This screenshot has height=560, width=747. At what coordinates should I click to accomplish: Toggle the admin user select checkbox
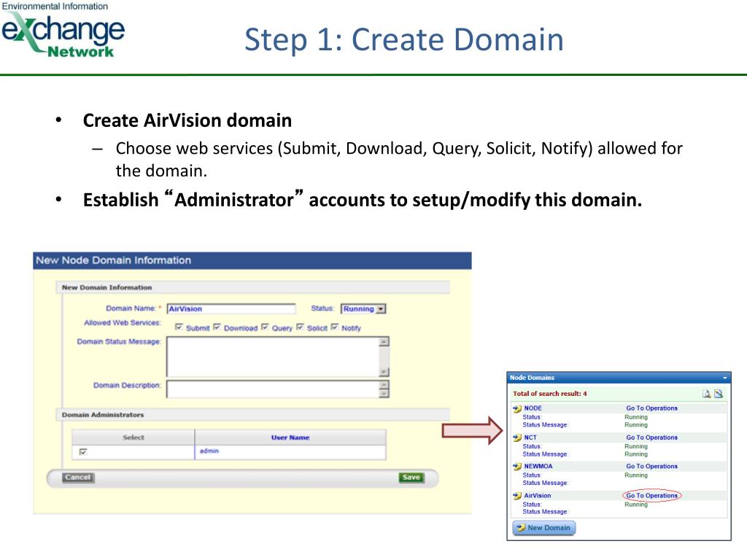[83, 452]
